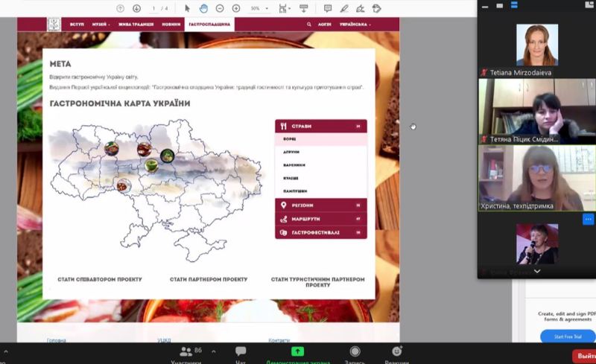The width and height of the screenshot is (596, 364).
Task: Click СТАТИ ТУРИСТИЧНИМ ПАРТНЕРОМ ПРОЕКТУ link
Action: point(318,282)
